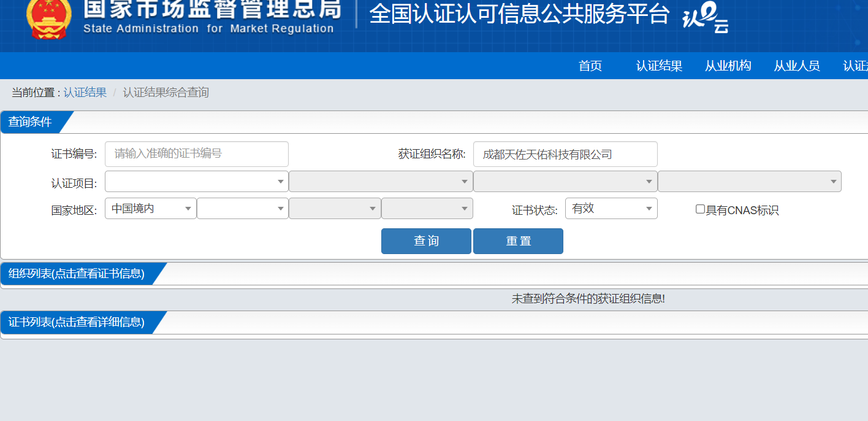
Task: Open the empty province dropdown after 中国境内
Action: click(243, 209)
